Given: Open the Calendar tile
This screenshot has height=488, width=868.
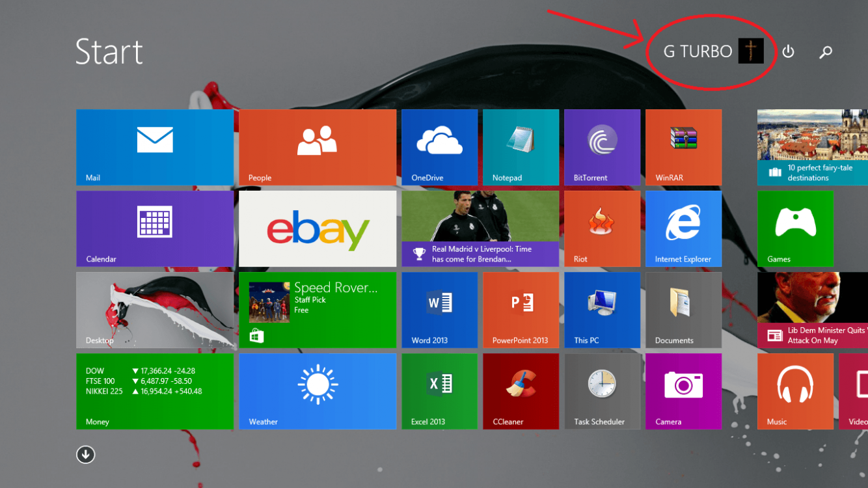Looking at the screenshot, I should coord(155,229).
